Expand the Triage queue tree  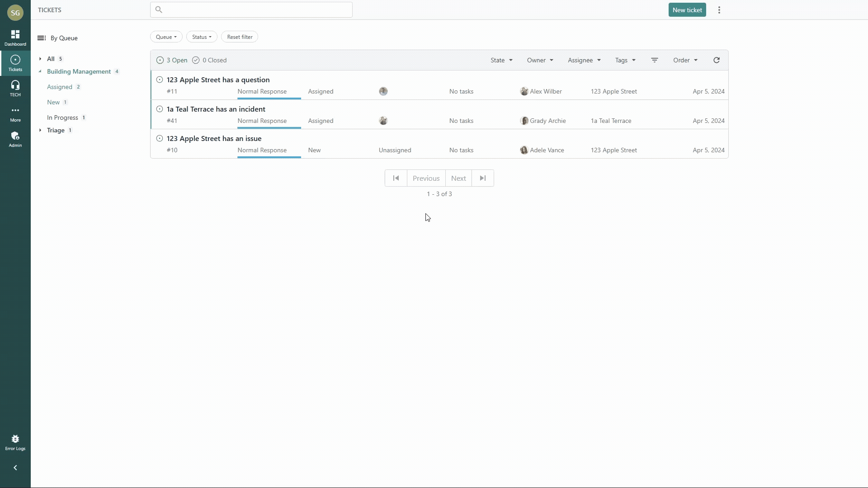40,130
